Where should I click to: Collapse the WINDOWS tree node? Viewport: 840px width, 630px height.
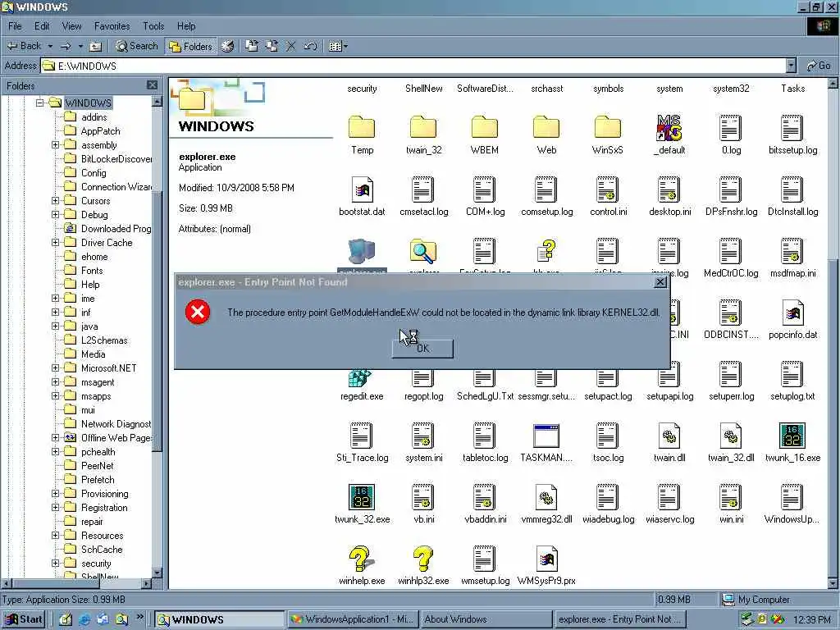click(x=39, y=103)
